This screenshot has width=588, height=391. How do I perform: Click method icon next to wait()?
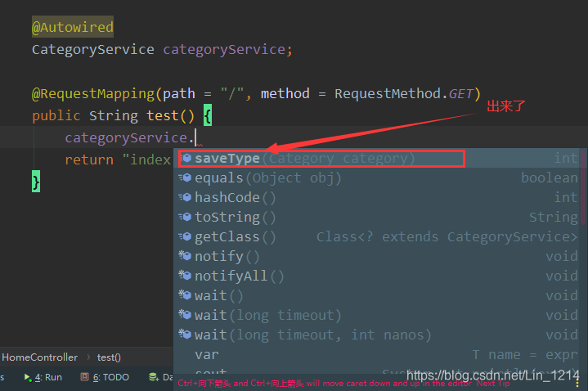click(186, 295)
